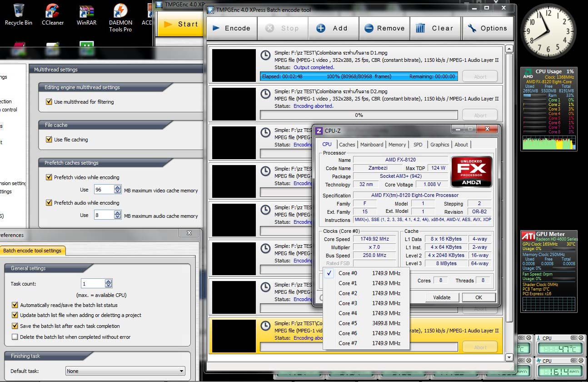Add a project with the Add button
Viewport: 588px width, 382px height.
pos(334,28)
